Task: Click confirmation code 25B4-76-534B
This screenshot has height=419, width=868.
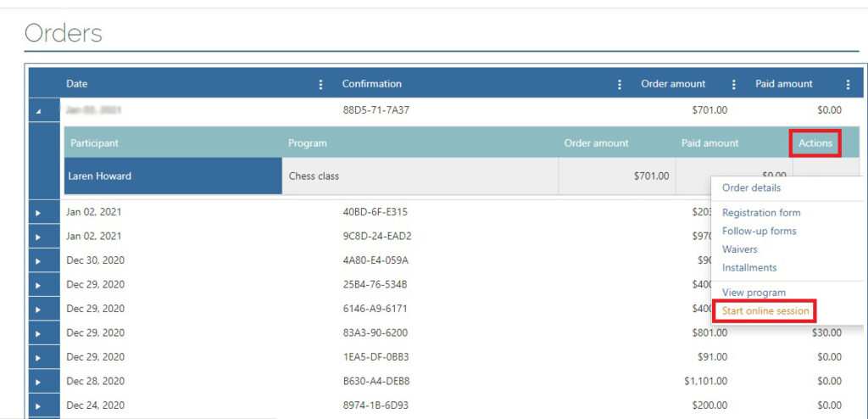Action: [x=376, y=285]
